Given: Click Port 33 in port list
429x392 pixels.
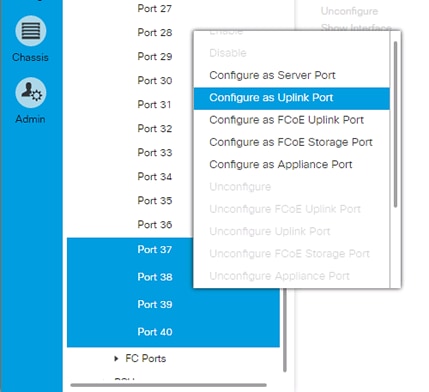Looking at the screenshot, I should tap(155, 153).
